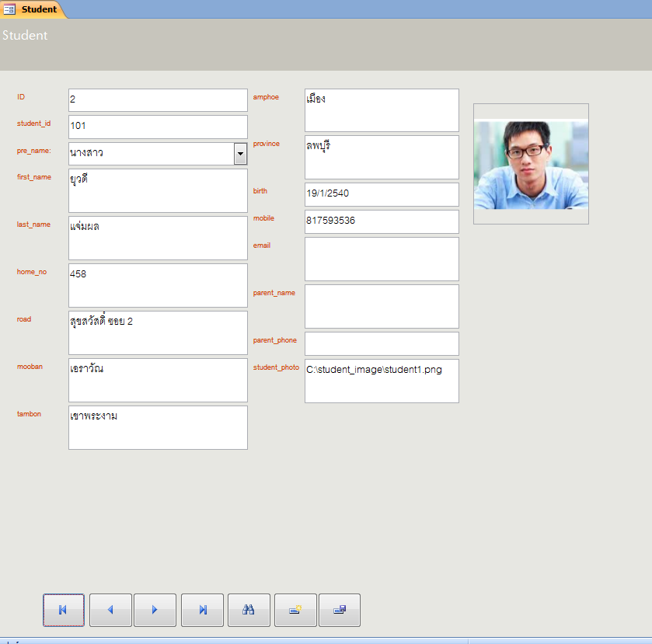
Task: Click the first_name label
Action: (x=34, y=177)
